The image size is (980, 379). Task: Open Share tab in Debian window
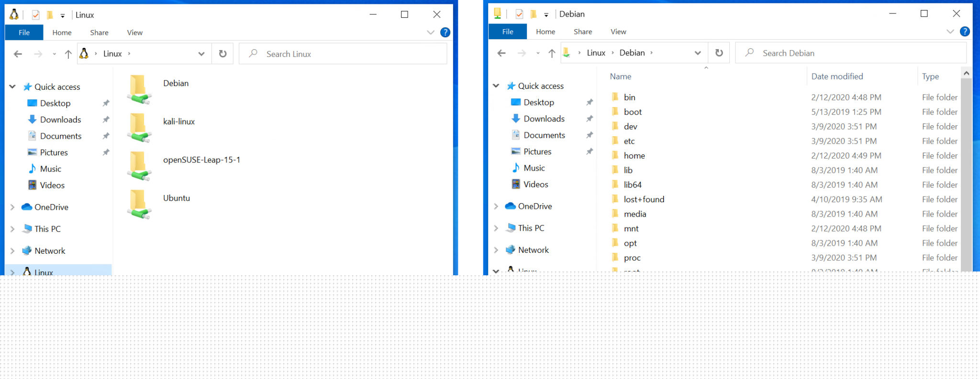coord(583,32)
